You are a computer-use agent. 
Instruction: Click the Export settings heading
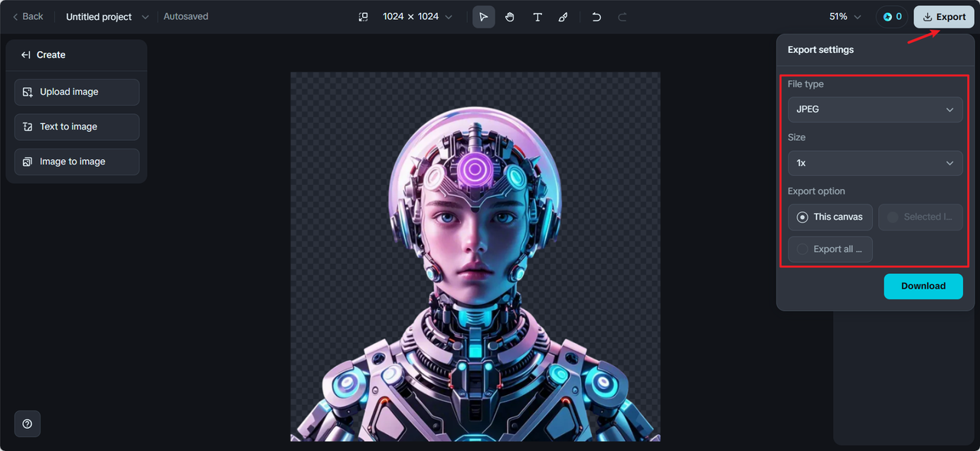(821, 50)
